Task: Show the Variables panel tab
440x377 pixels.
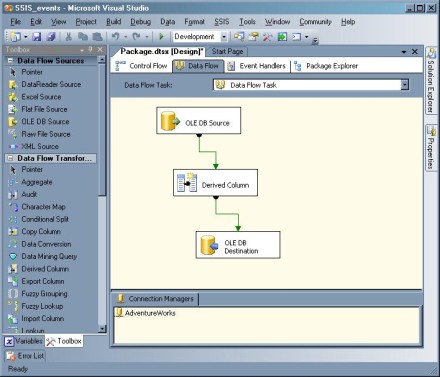Action: (x=24, y=341)
